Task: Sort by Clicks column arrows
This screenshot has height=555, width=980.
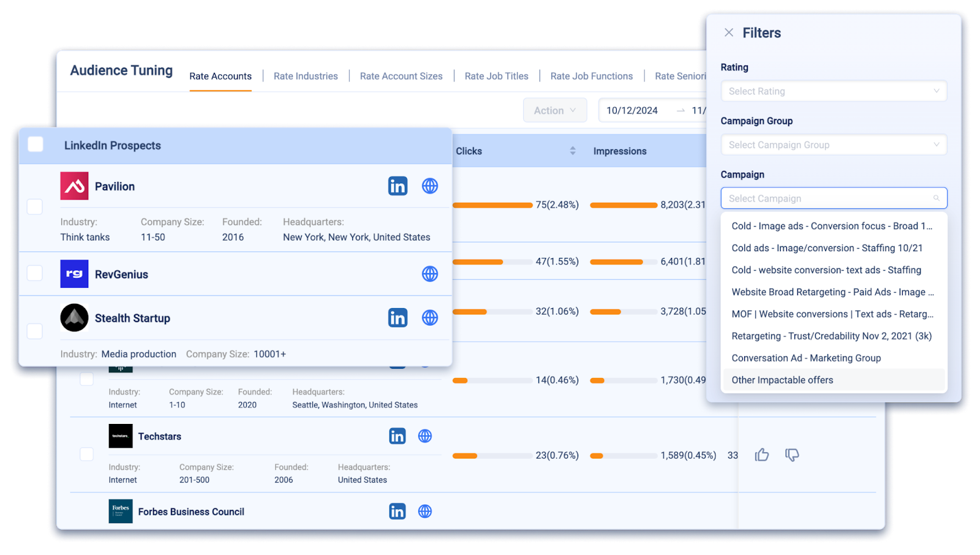Action: click(x=573, y=151)
